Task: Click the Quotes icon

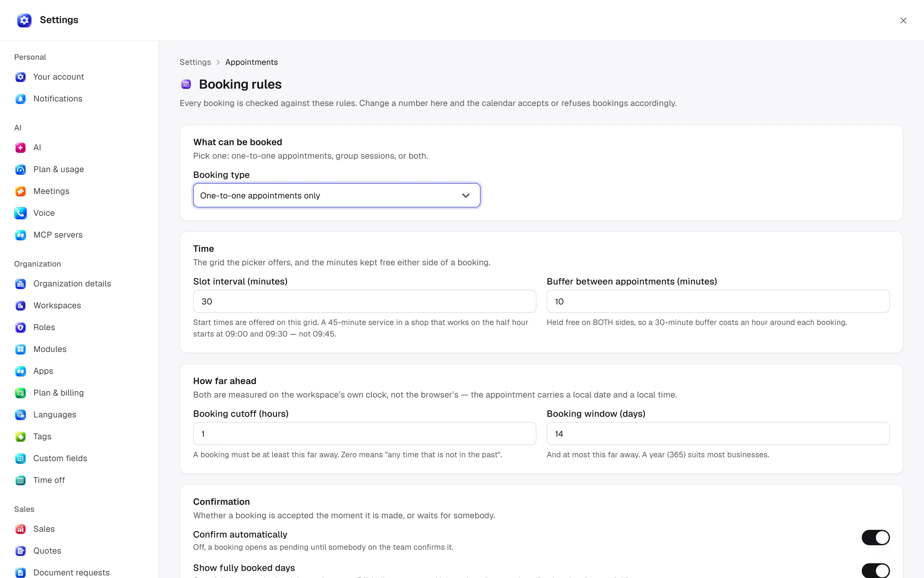Action: pyautogui.click(x=21, y=550)
